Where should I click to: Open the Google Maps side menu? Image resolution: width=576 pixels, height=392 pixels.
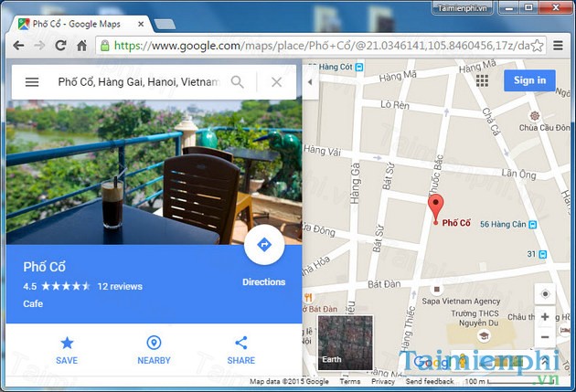click(x=32, y=82)
